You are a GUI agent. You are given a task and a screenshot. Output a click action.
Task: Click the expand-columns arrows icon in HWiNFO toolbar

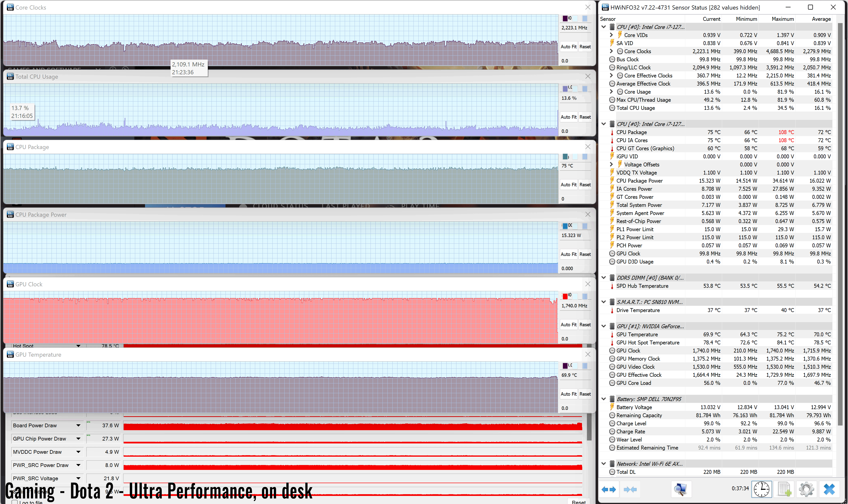click(608, 489)
